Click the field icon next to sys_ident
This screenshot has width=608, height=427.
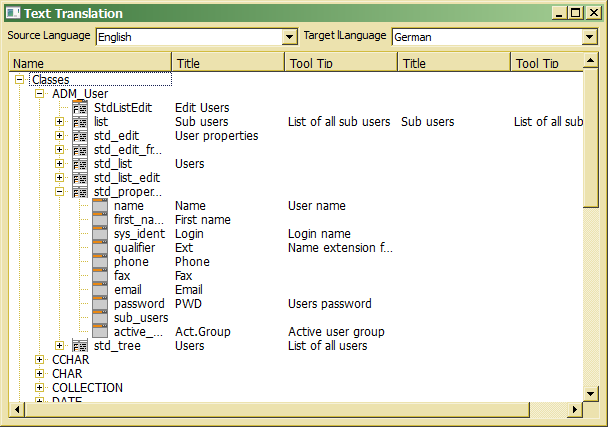[x=100, y=234]
